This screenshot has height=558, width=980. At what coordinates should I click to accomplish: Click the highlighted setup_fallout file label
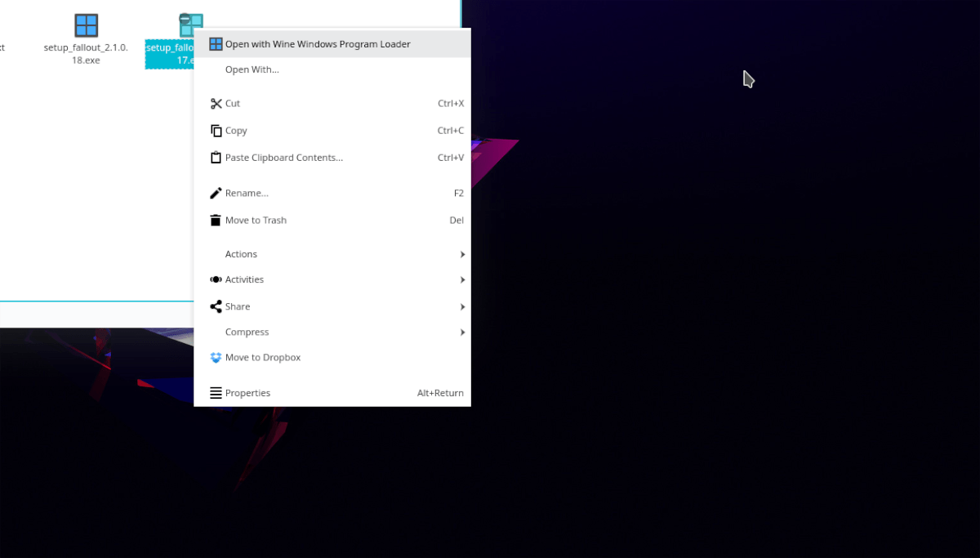click(x=170, y=54)
